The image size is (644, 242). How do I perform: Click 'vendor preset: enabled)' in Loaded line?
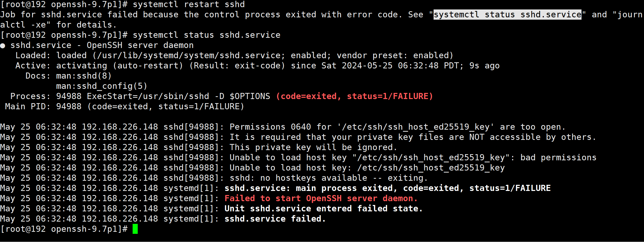click(x=395, y=55)
